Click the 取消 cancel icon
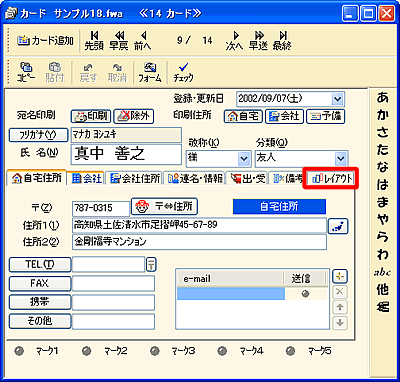The height and width of the screenshot is (382, 400). click(117, 72)
